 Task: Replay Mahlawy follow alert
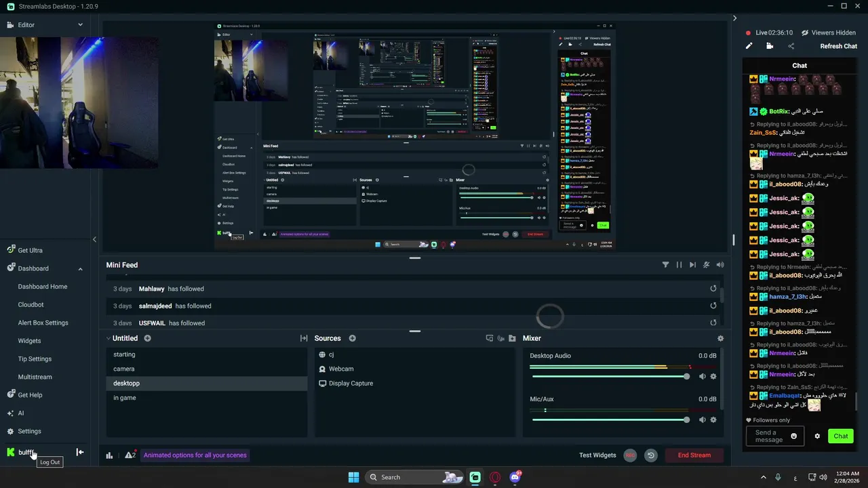713,289
